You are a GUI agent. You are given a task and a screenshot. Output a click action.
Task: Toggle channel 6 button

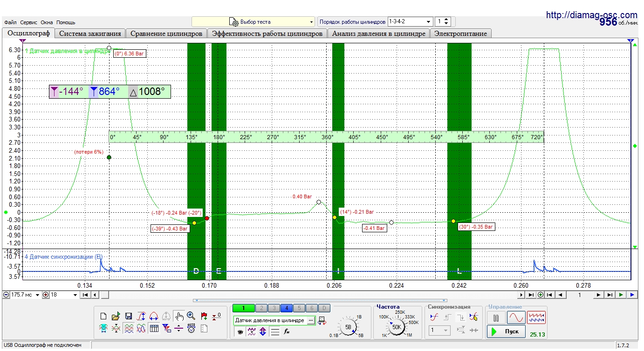click(x=312, y=308)
